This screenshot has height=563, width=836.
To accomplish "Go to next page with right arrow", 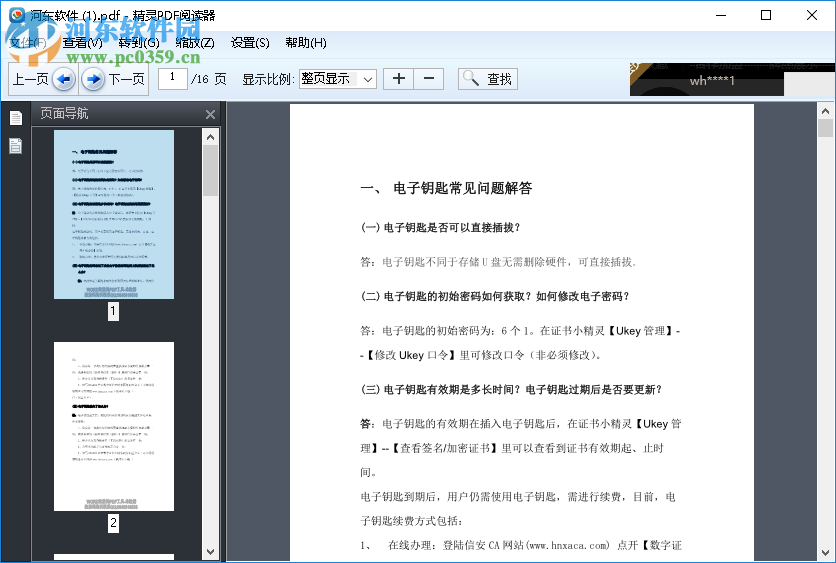I will [x=92, y=79].
